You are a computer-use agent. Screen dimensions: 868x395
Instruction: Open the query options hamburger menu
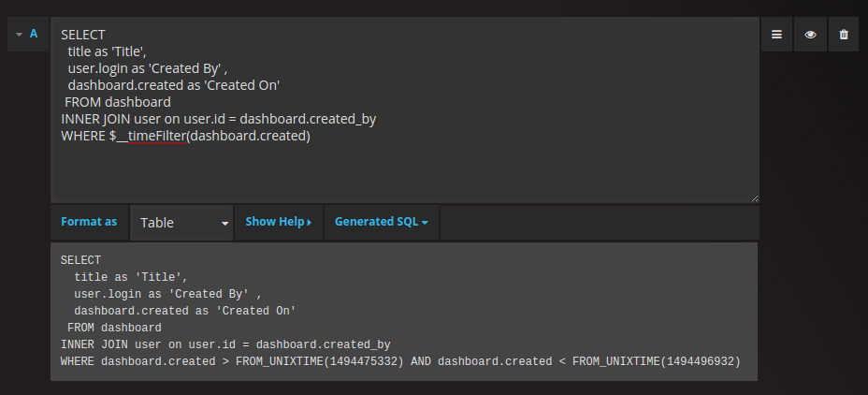[776, 35]
